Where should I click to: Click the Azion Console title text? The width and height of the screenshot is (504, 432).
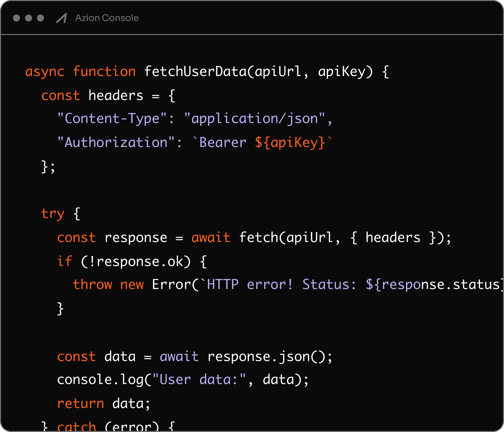pos(107,18)
